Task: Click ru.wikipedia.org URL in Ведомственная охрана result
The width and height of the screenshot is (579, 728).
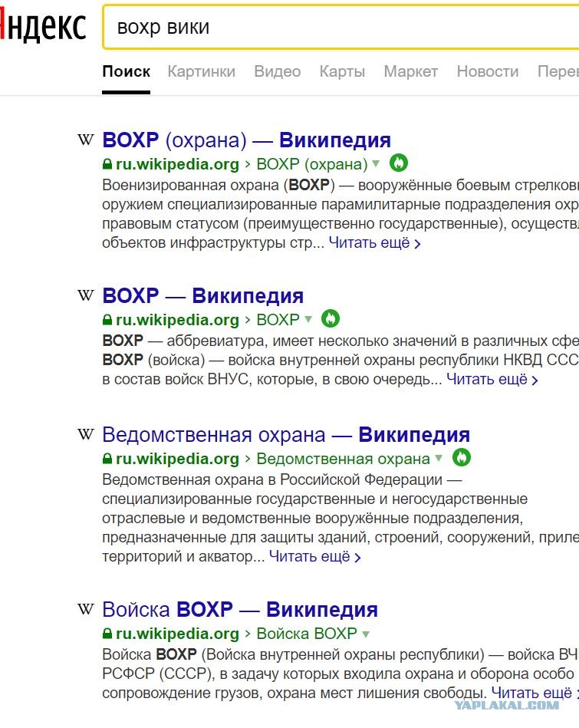Action: (177, 459)
